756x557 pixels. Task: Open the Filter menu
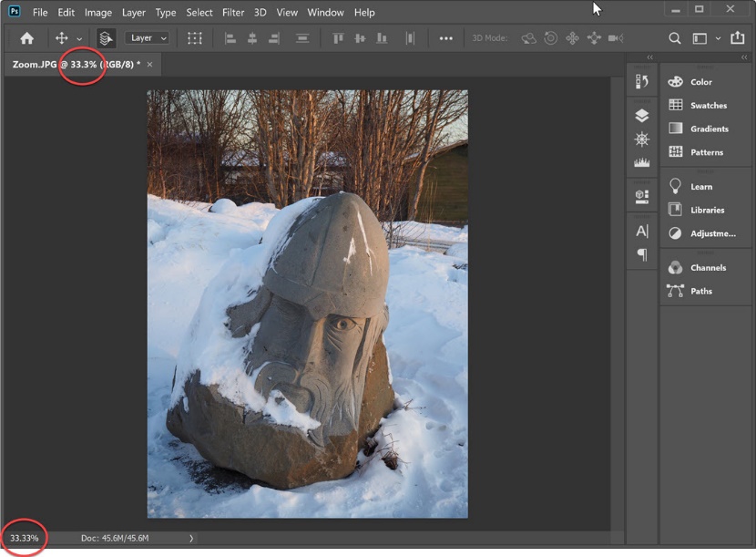[233, 13]
